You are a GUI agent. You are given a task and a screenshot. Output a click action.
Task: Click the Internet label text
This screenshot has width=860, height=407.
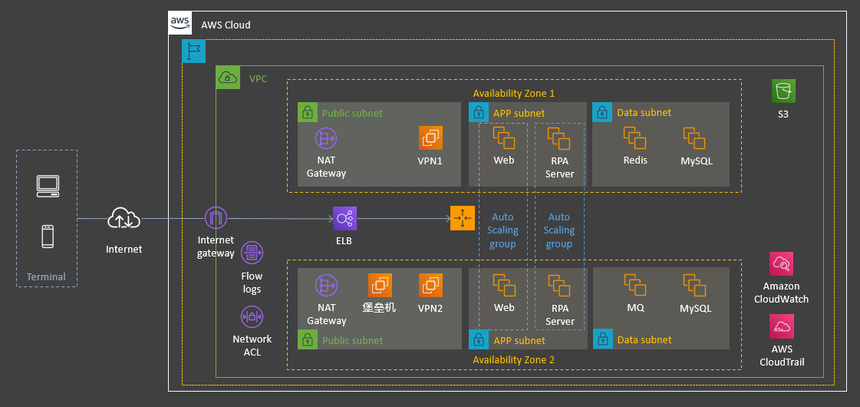tap(124, 249)
